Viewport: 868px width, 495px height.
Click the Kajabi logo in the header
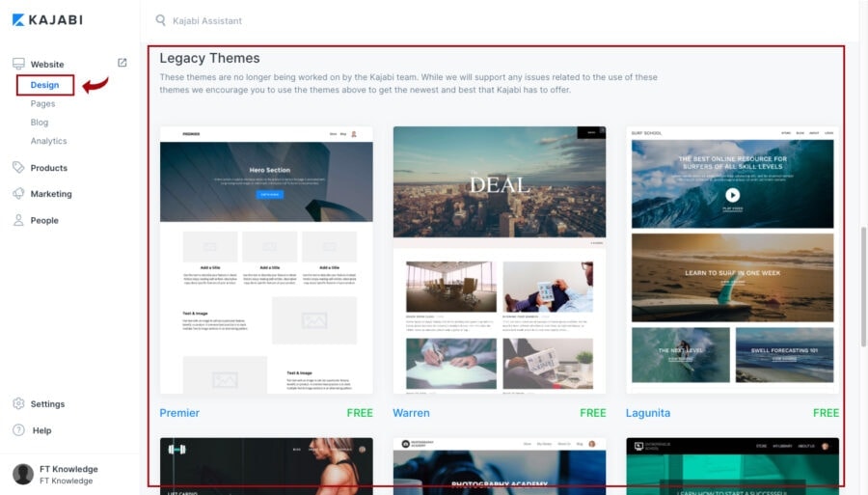pyautogui.click(x=46, y=20)
